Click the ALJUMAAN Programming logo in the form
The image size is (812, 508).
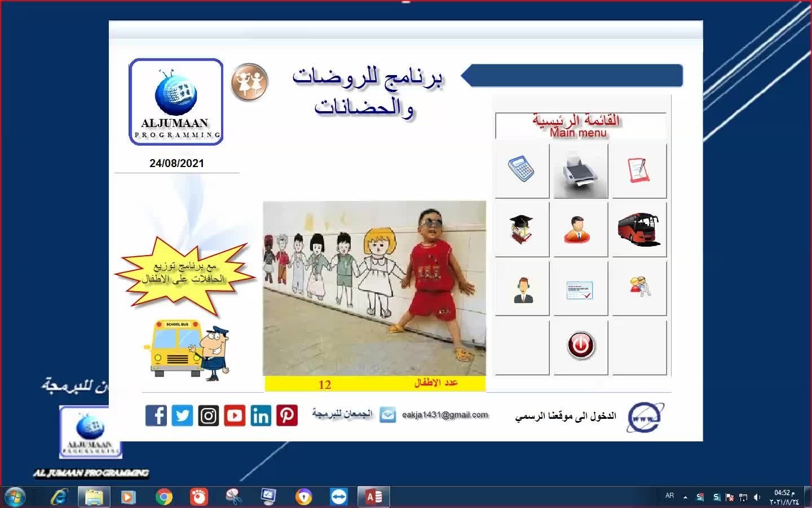click(x=176, y=102)
